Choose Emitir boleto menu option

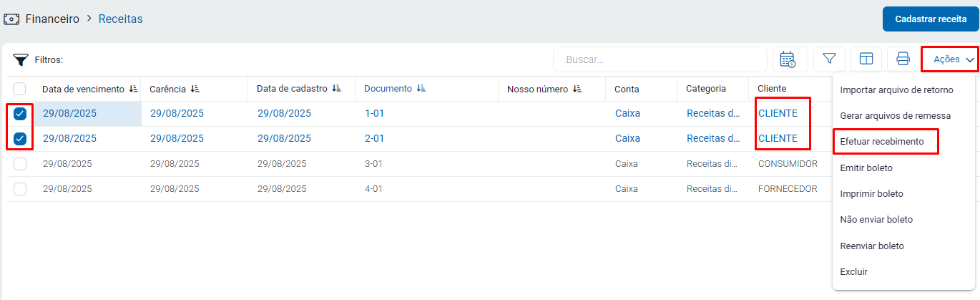coord(866,168)
